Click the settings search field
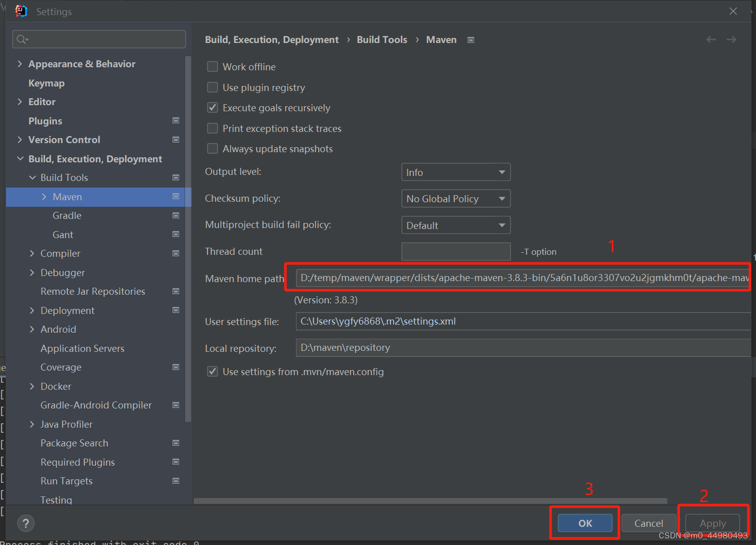756x545 pixels. click(99, 39)
